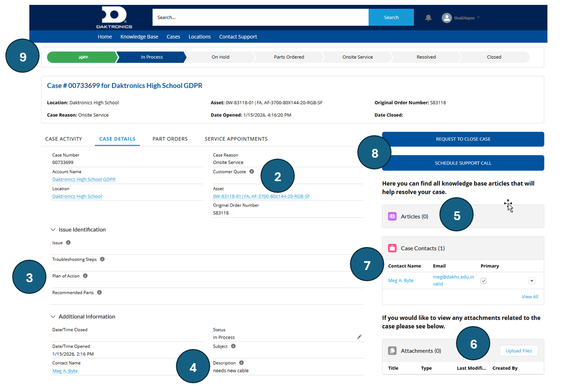Screen dimensions: 566x392
Task: Open the Daktronics High School GDPR account link
Action: click(84, 179)
